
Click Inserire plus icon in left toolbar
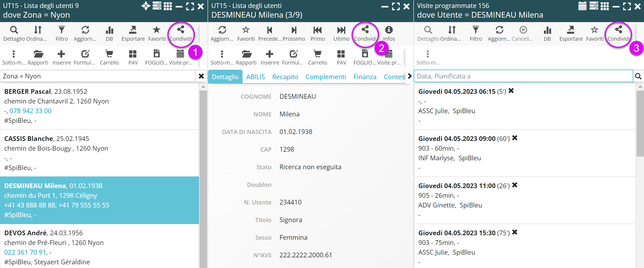coord(61,57)
